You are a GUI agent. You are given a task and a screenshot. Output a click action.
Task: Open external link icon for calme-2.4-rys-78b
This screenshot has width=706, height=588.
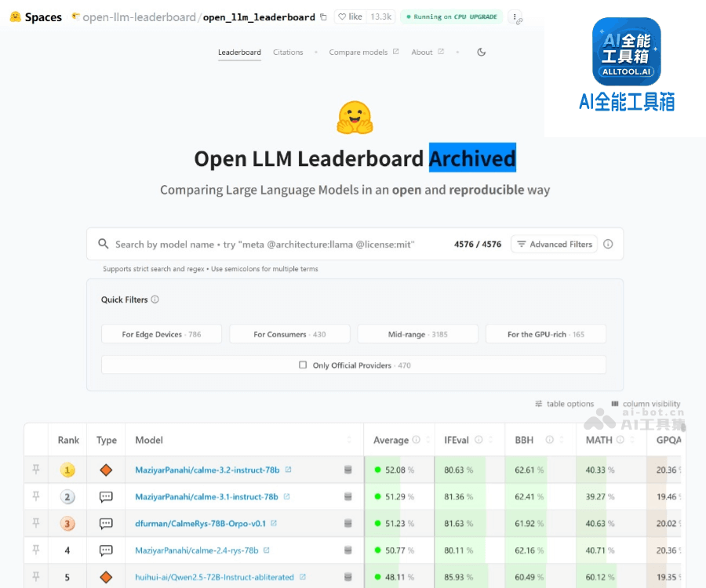coord(267,550)
